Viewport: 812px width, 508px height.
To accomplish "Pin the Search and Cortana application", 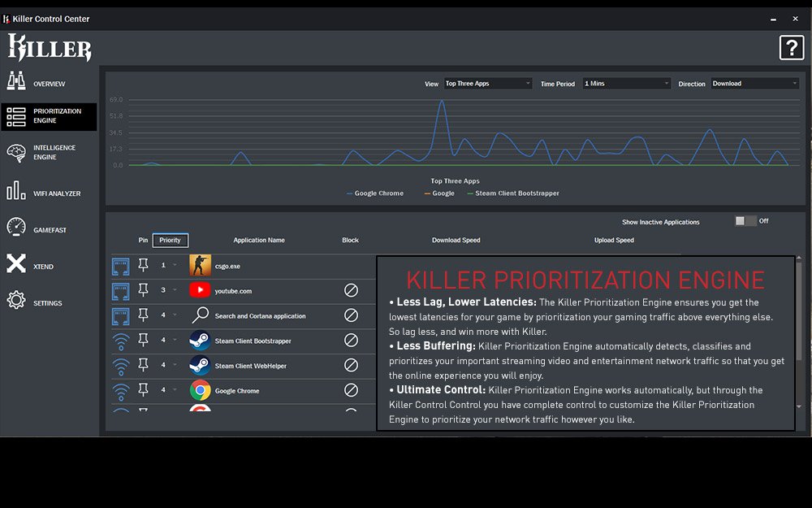I will [x=144, y=315].
